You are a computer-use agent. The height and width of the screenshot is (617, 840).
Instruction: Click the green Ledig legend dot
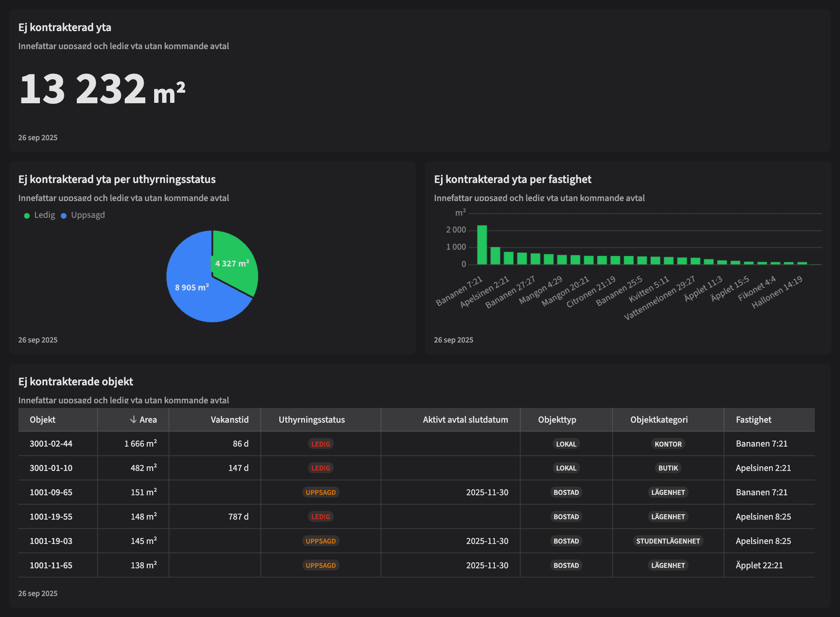27,216
